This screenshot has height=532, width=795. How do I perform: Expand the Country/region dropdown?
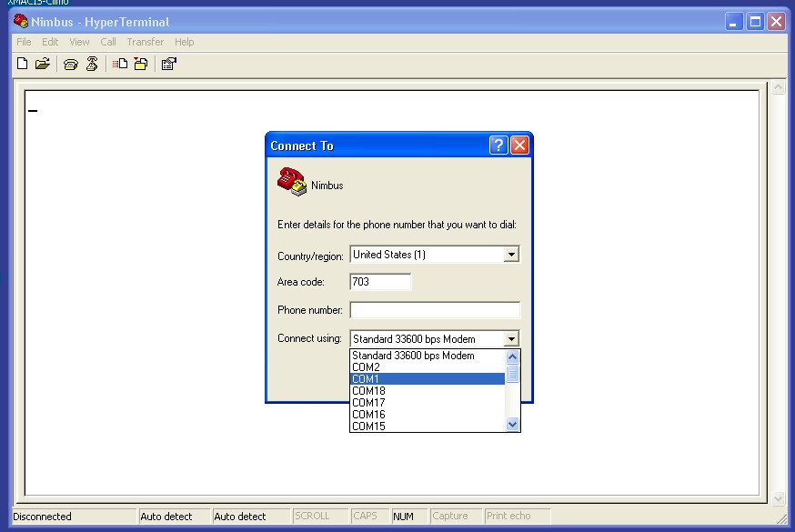point(511,255)
